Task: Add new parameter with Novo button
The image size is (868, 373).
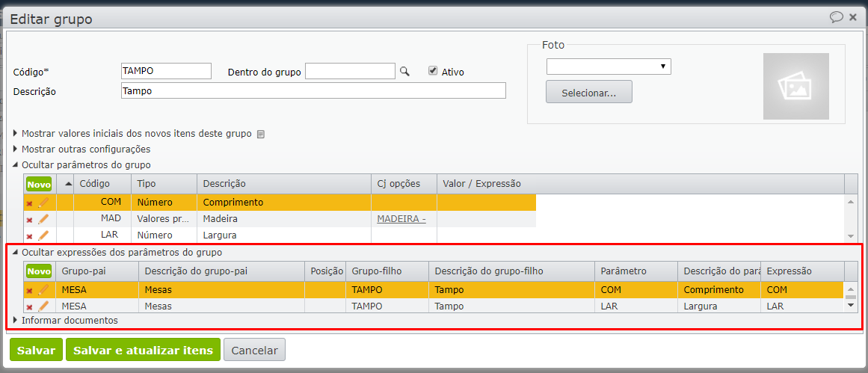Action: click(39, 184)
